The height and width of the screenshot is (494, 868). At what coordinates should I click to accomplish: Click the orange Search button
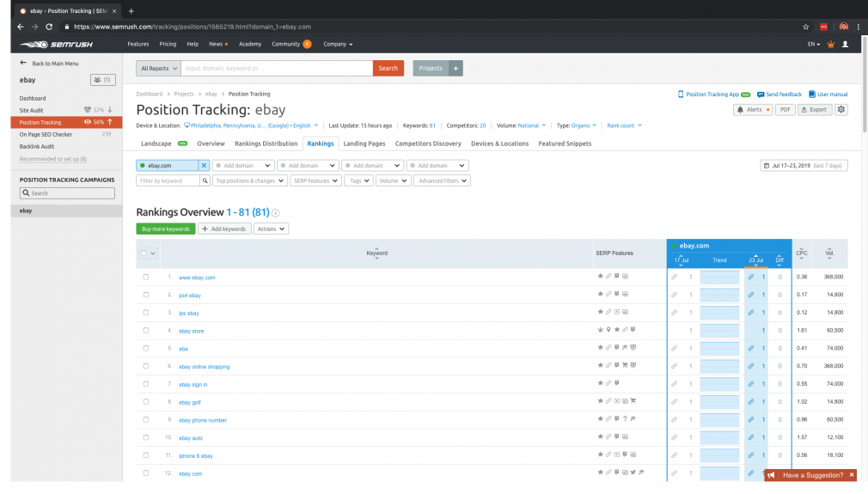coord(388,68)
